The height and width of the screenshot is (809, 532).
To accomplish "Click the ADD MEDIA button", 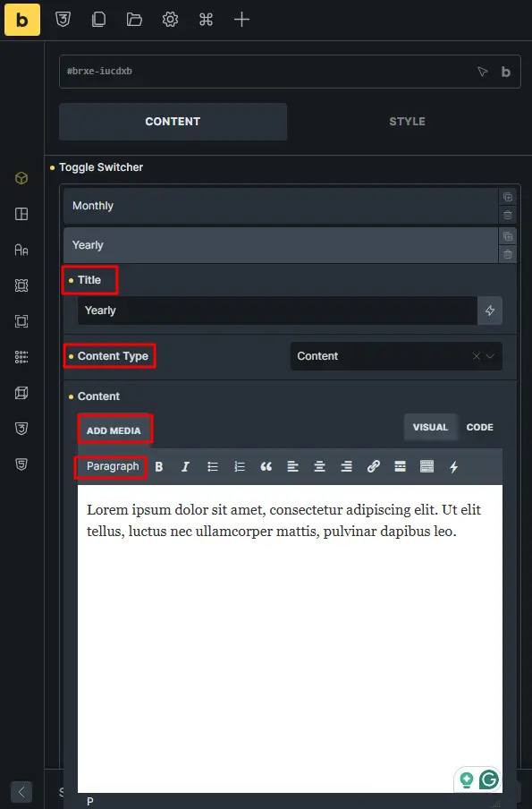I will [x=114, y=430].
